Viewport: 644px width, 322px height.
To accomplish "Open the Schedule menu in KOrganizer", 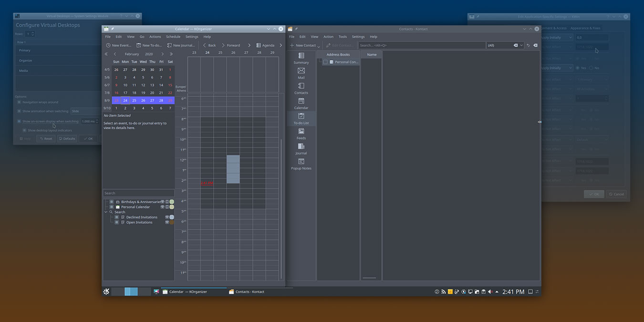I will point(173,36).
